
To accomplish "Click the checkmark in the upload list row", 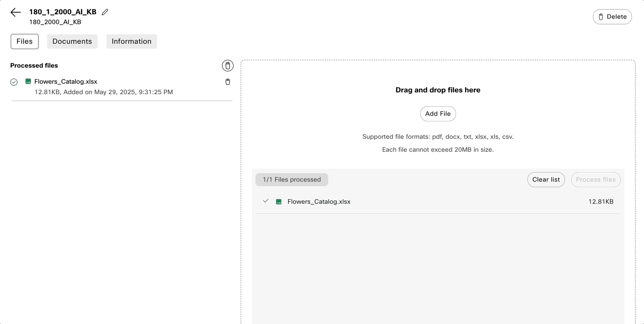I will coord(266,201).
